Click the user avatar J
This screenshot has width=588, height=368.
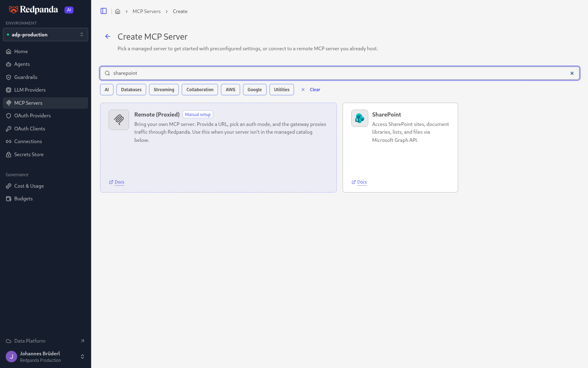tap(11, 357)
